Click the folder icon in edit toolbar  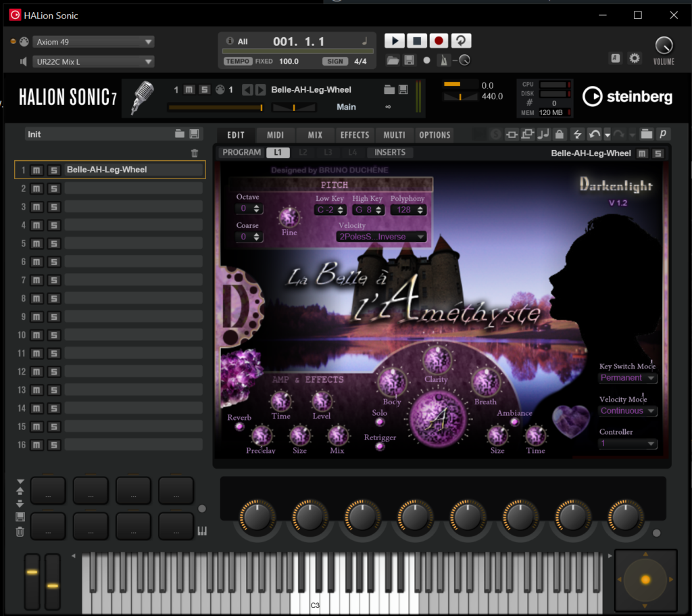click(x=646, y=135)
